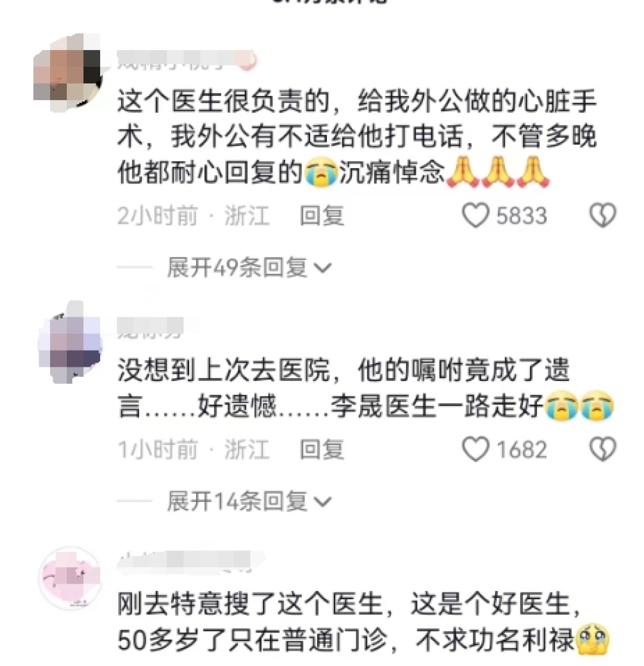Image resolution: width=644 pixels, height=666 pixels.
Task: Tap the 5833 like count
Action: pyautogui.click(x=521, y=215)
